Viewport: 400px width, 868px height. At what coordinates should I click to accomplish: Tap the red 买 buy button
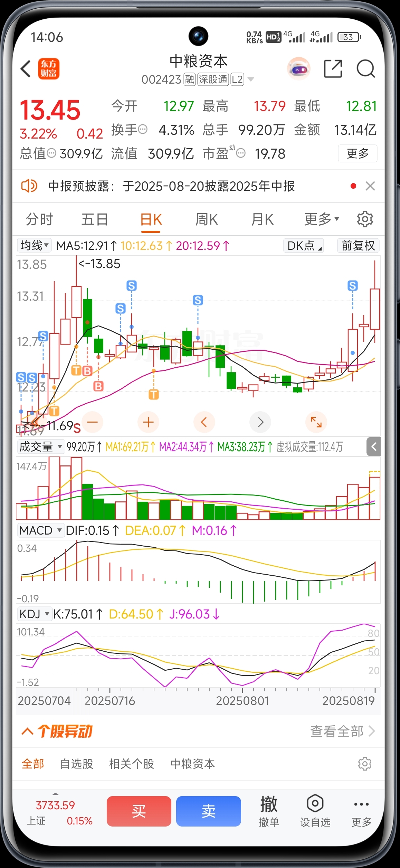pyautogui.click(x=139, y=811)
